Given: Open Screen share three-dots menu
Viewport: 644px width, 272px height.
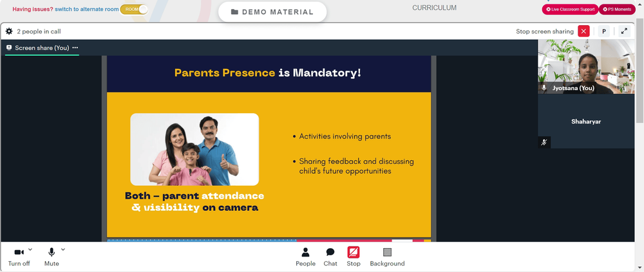Looking at the screenshot, I should [75, 48].
